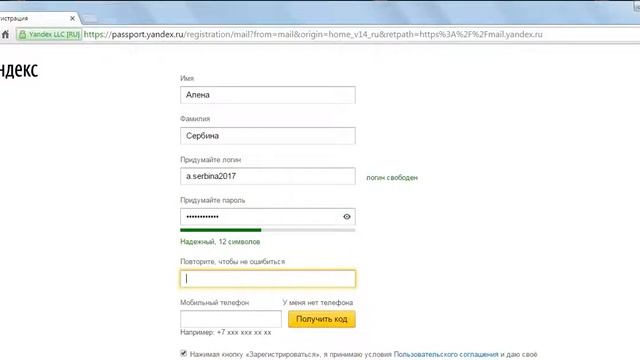Click the Придумайте пароль label
Viewport: 640px width, 360px height.
[213, 200]
